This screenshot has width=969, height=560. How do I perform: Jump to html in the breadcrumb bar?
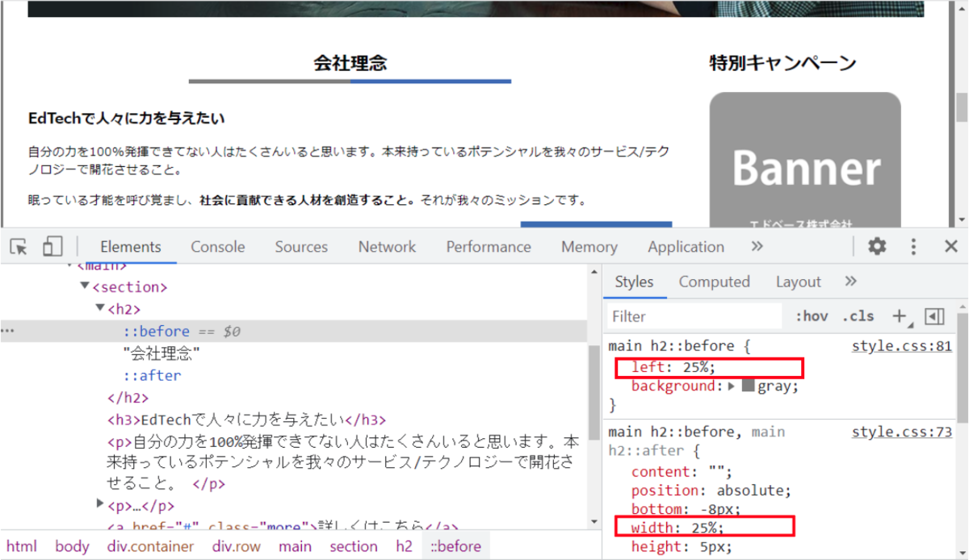(21, 546)
